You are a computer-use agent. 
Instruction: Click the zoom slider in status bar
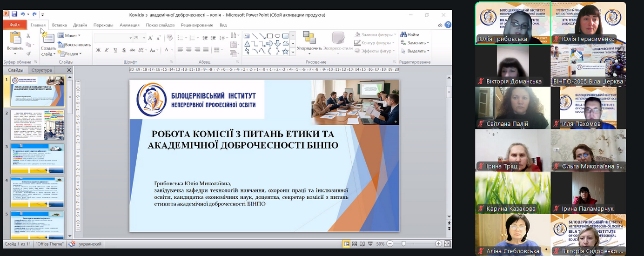(403, 244)
